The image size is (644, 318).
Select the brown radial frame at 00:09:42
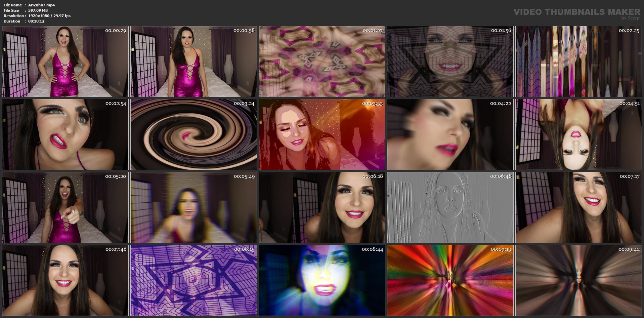(579, 280)
